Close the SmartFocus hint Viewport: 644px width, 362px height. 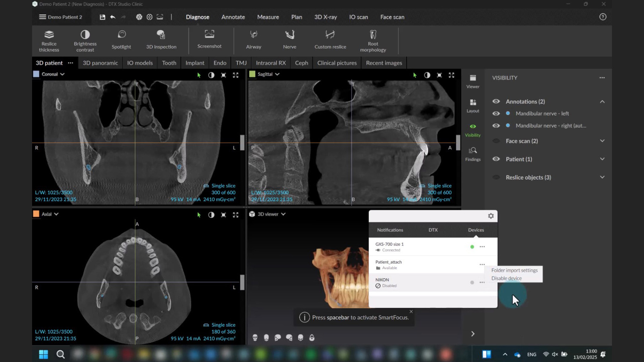point(411,312)
